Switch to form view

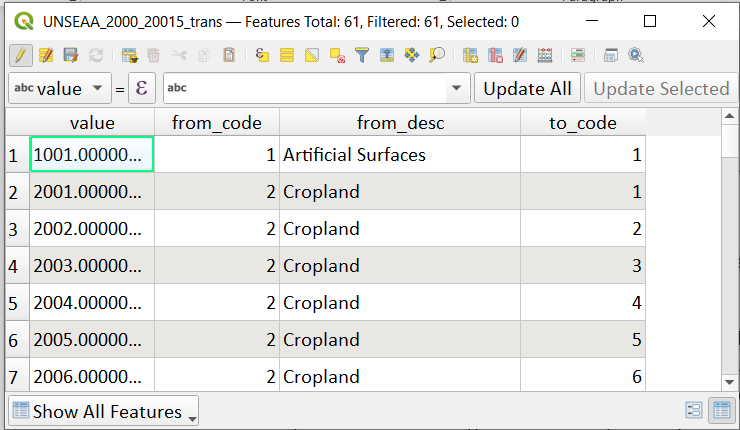tap(694, 410)
